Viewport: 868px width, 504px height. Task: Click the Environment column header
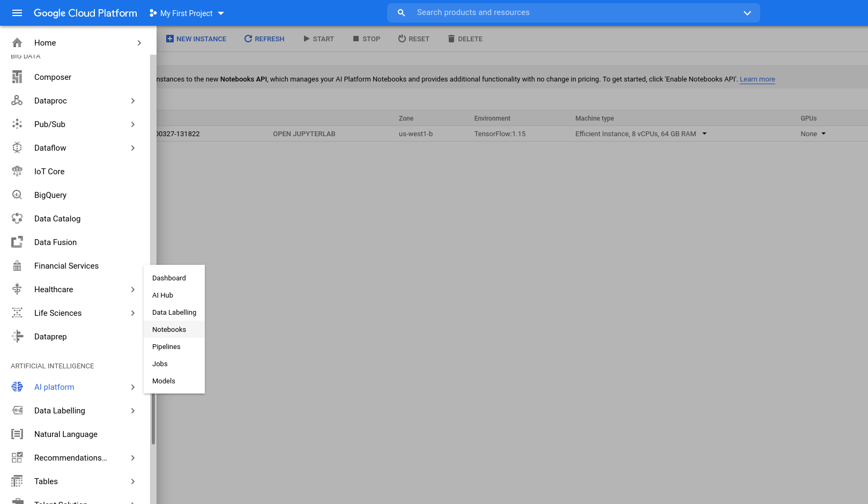[492, 118]
